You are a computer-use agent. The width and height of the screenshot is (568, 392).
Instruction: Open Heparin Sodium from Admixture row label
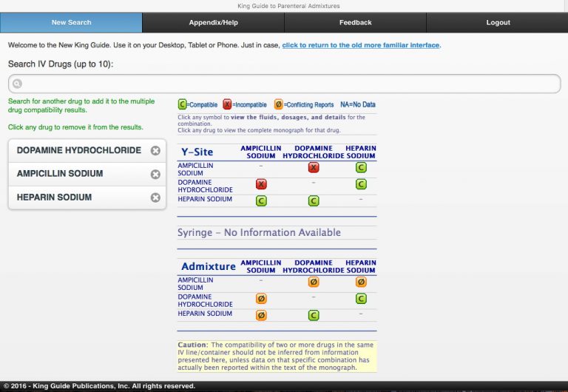tap(205, 314)
